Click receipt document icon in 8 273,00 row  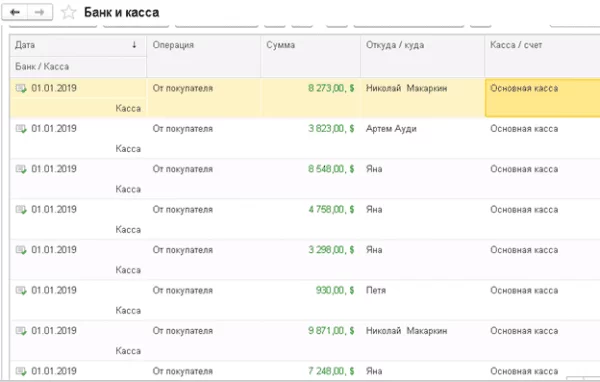21,89
